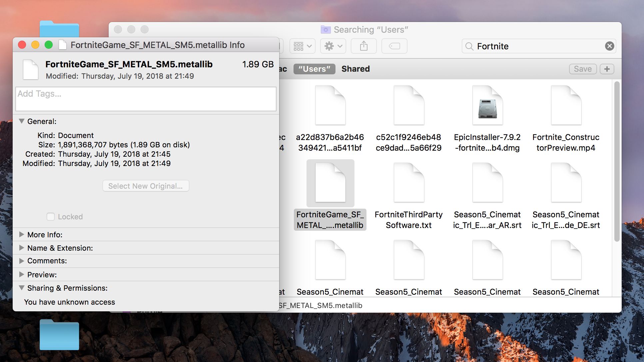
Task: Collapse the Sharing & Permissions section
Action: tap(22, 288)
